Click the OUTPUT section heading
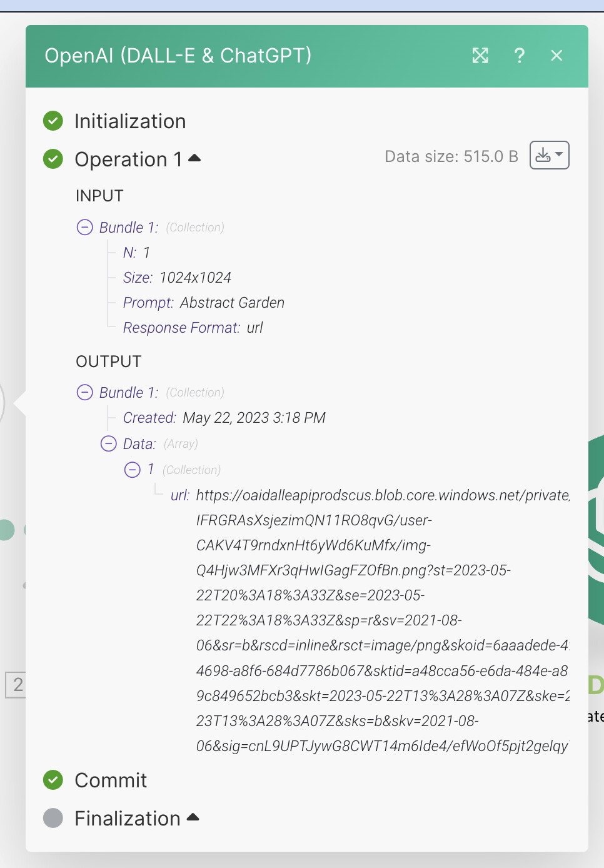This screenshot has width=604, height=868. point(109,361)
